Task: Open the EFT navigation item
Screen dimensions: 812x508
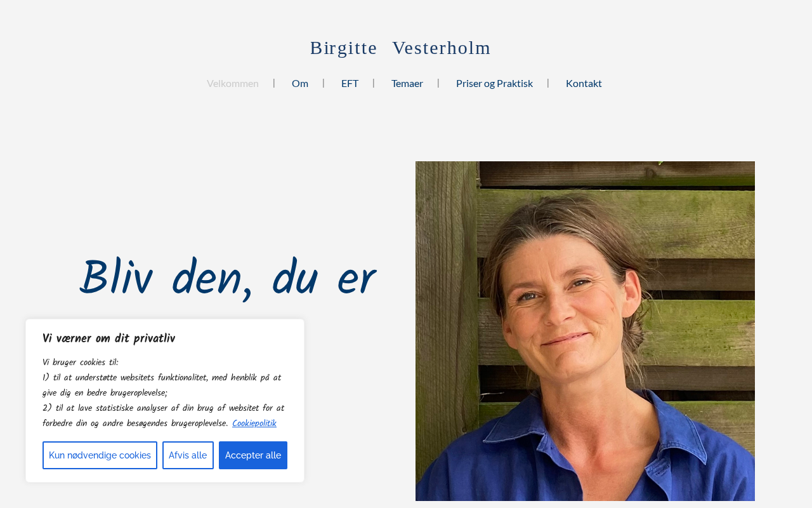Action: (x=350, y=83)
